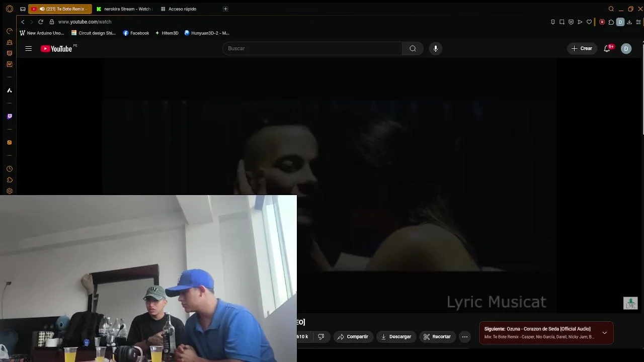Open Facebook bookmark
The width and height of the screenshot is (644, 362).
coord(136,33)
